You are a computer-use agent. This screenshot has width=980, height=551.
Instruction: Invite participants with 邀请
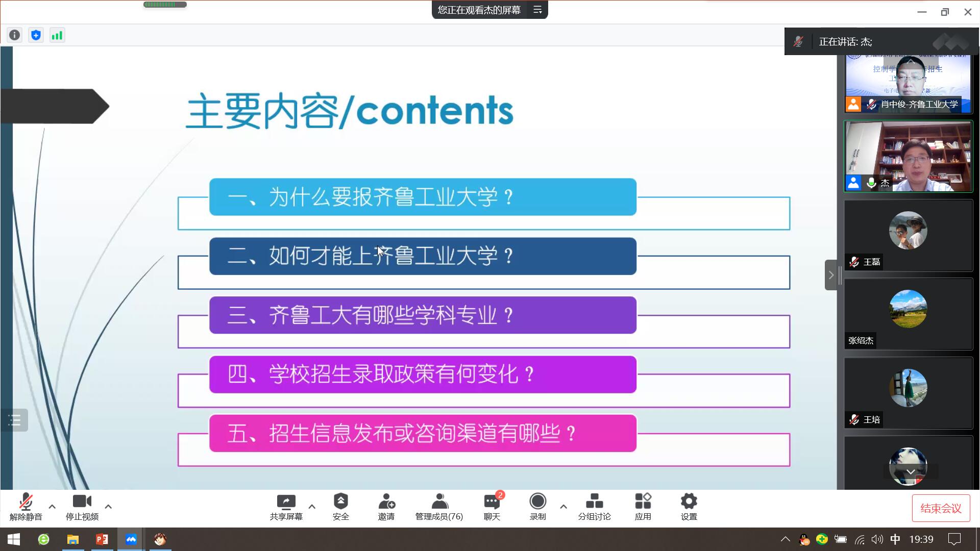[x=386, y=507]
